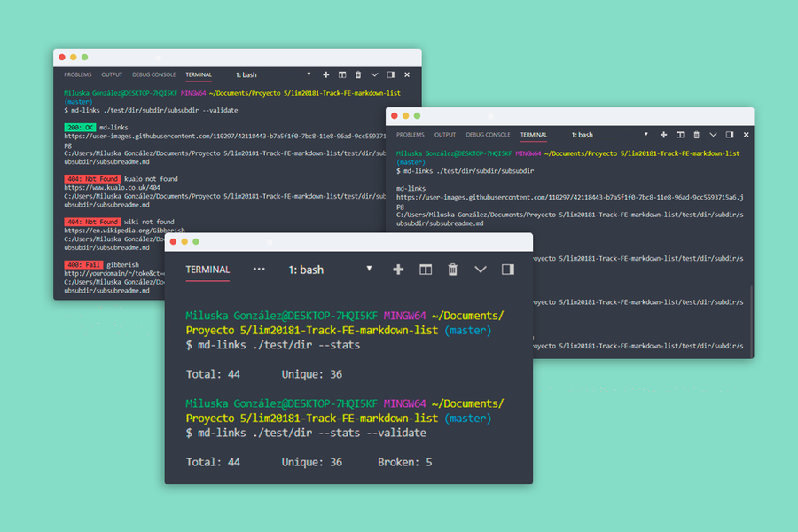Open the DEBUG CONSOLE tab in the right window
Screen dimensions: 798x532
(489, 135)
